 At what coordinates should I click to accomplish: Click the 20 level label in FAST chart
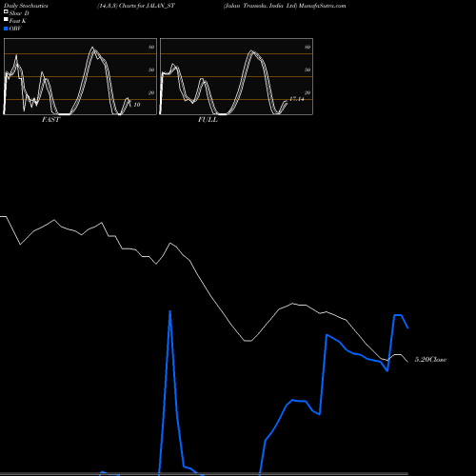pyautogui.click(x=151, y=92)
